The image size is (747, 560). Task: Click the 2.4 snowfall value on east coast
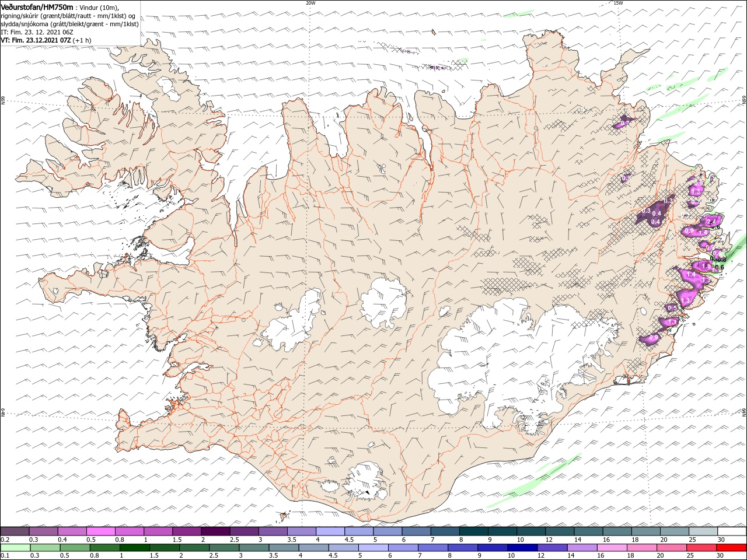[x=711, y=222]
